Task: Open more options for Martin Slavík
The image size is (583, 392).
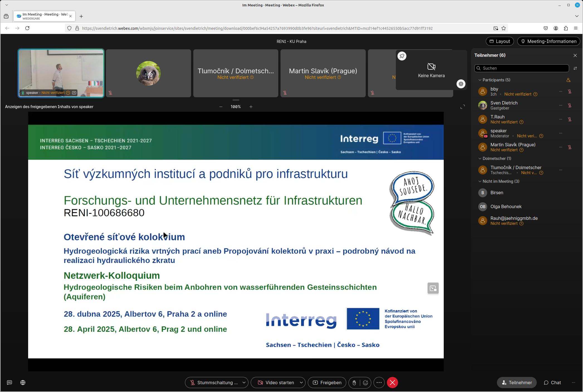Action: click(x=561, y=147)
